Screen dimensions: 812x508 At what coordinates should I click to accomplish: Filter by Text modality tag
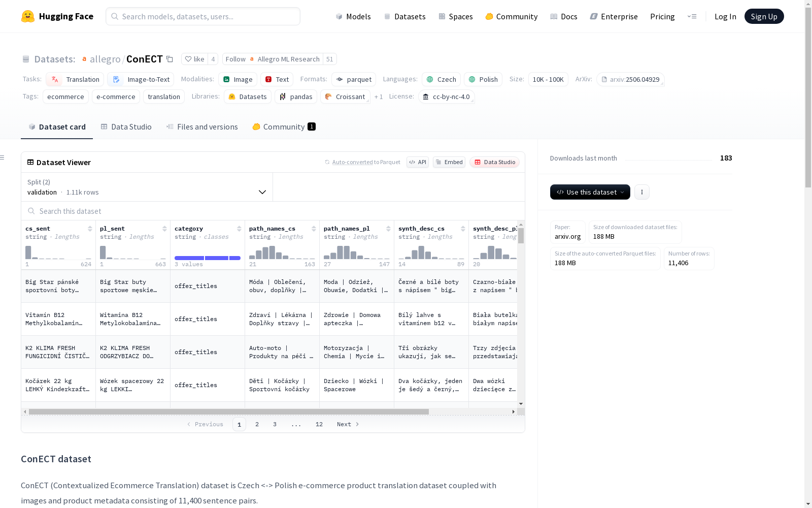[277, 79]
